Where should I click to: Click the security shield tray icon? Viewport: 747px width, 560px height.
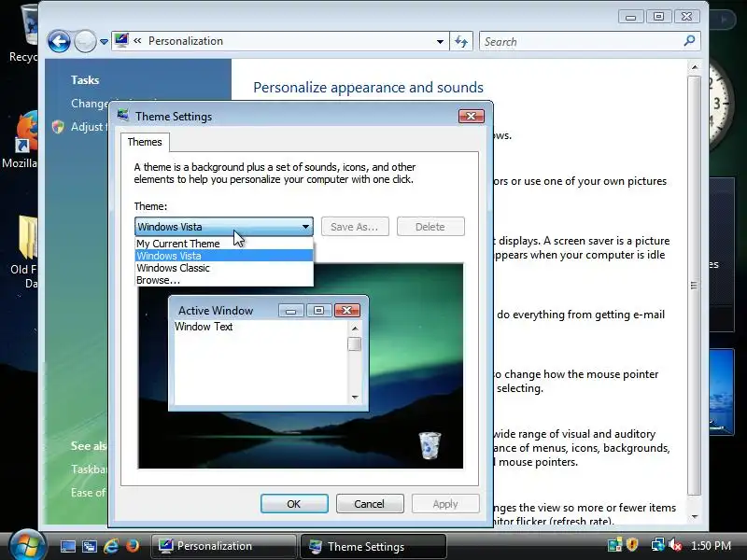click(x=632, y=545)
